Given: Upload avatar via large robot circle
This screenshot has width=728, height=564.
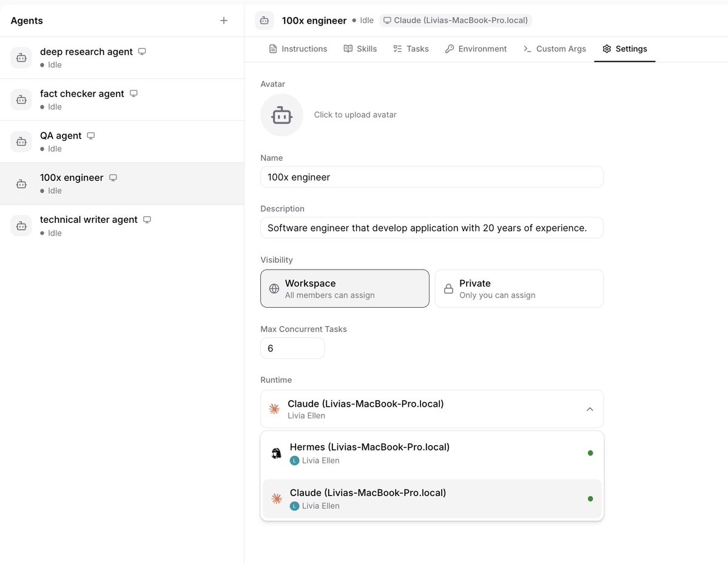Looking at the screenshot, I should 281,115.
